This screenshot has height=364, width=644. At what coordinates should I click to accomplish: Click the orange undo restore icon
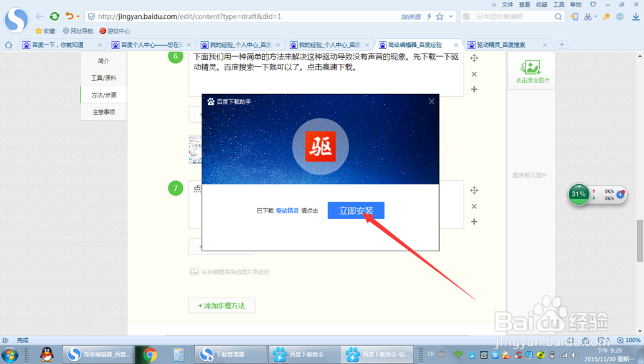(x=69, y=16)
